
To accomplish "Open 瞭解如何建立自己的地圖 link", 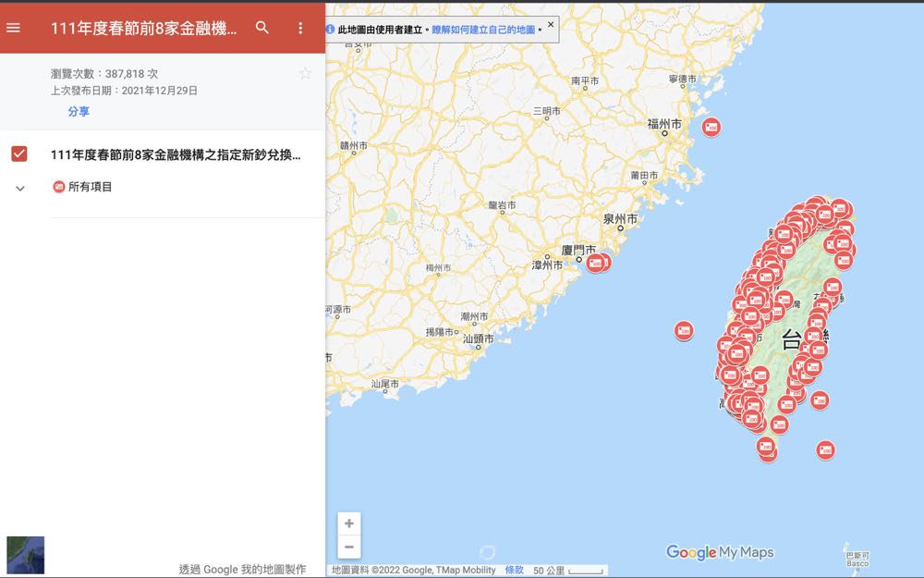I will tap(483, 30).
